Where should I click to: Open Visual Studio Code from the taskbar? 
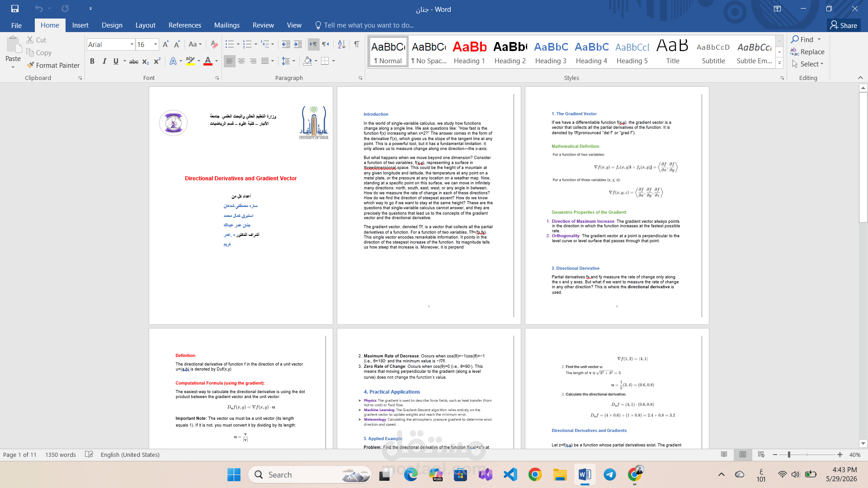point(510,474)
